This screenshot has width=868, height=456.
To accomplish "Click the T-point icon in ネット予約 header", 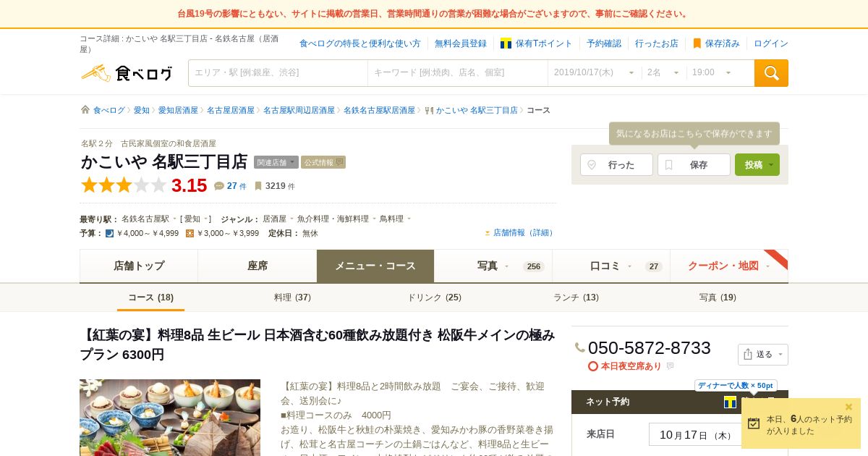I will 730,402.
